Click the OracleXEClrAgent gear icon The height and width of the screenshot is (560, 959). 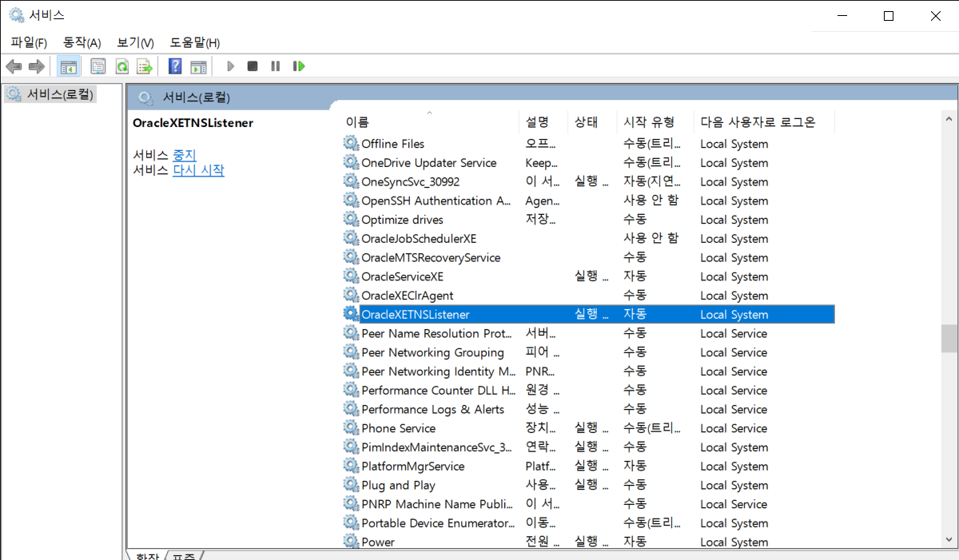pos(351,296)
